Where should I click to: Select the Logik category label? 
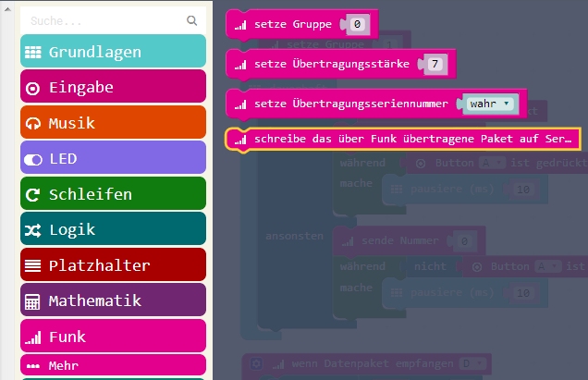pos(72,230)
